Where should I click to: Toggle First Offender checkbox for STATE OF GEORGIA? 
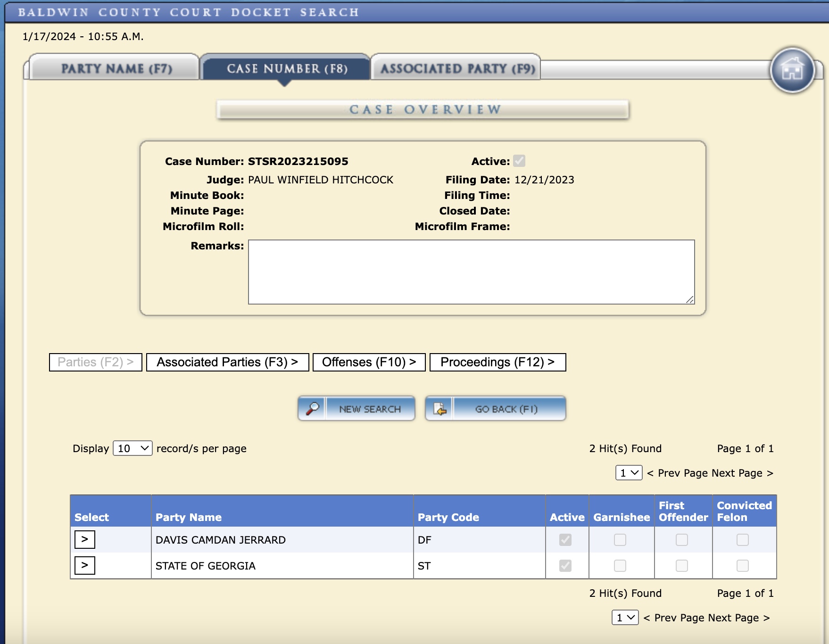[x=682, y=566]
